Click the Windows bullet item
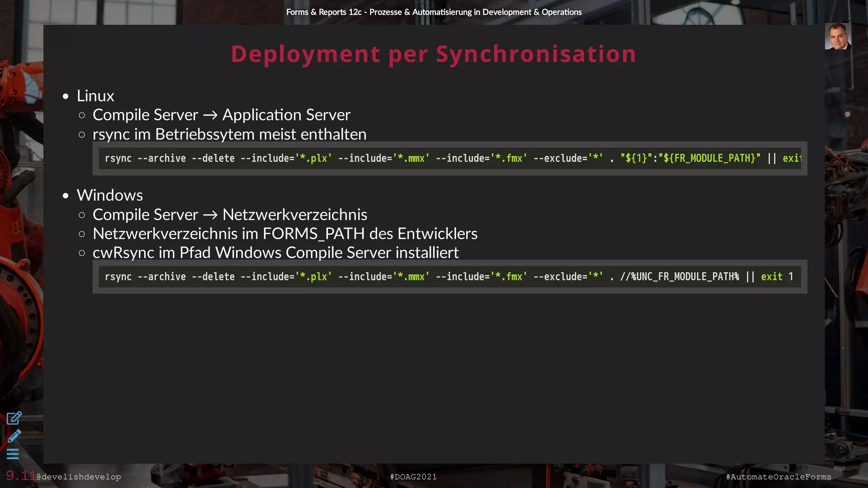Image resolution: width=868 pixels, height=488 pixels. click(110, 195)
